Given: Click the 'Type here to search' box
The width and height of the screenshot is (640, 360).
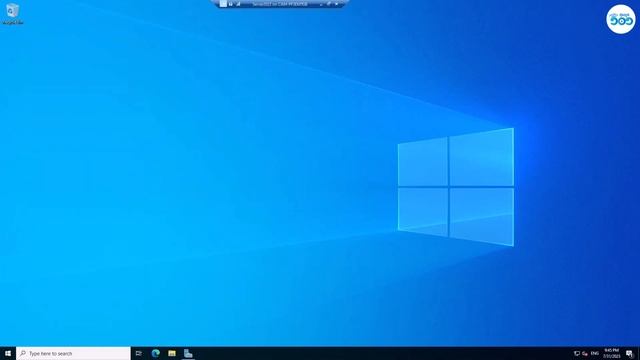Looking at the screenshot, I should (x=73, y=353).
